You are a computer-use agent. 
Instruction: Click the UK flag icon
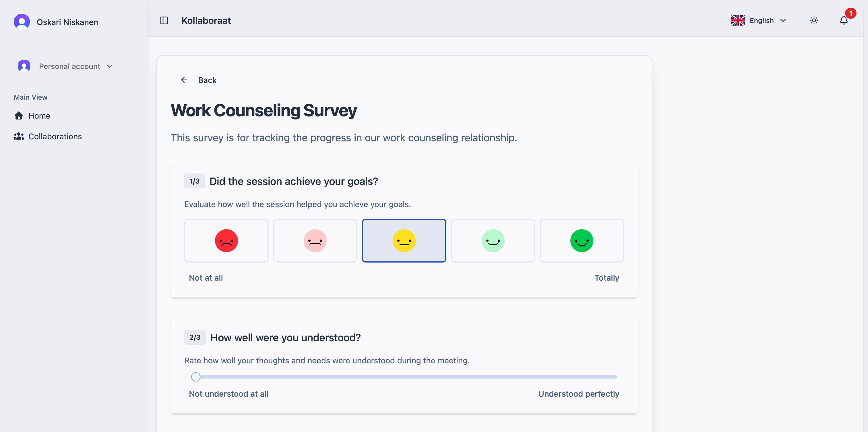[x=738, y=21]
